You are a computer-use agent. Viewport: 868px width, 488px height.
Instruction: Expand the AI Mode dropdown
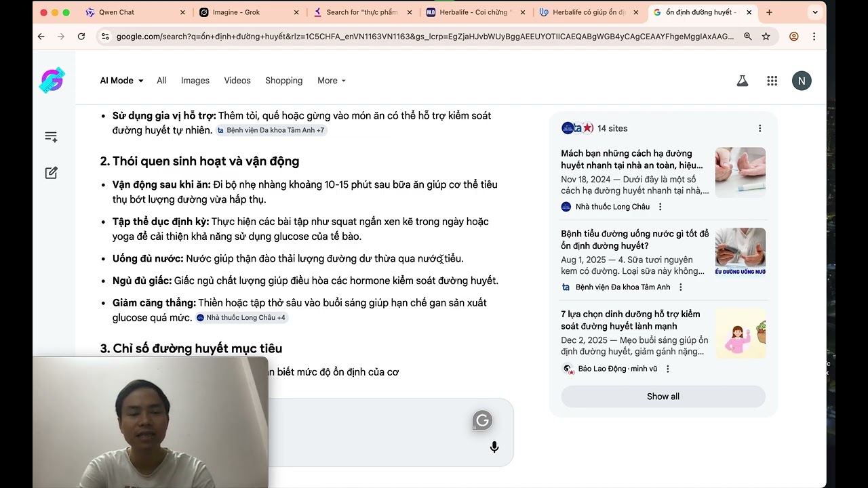(x=122, y=81)
